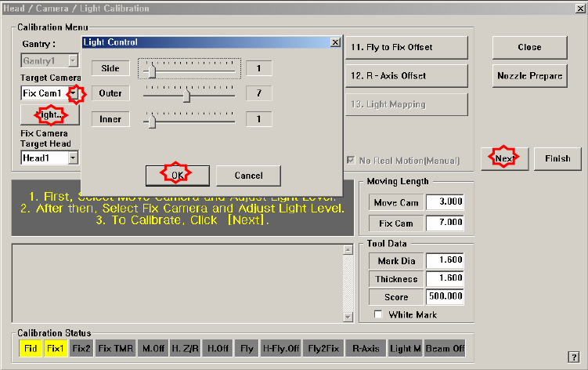
Task: Select the M.Off calibration status
Action: point(153,349)
